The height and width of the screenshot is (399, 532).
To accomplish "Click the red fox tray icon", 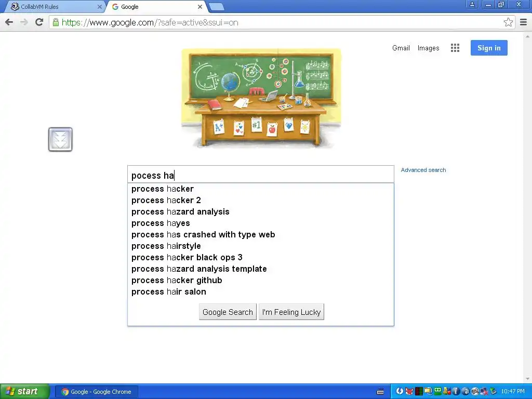I will 409,391.
